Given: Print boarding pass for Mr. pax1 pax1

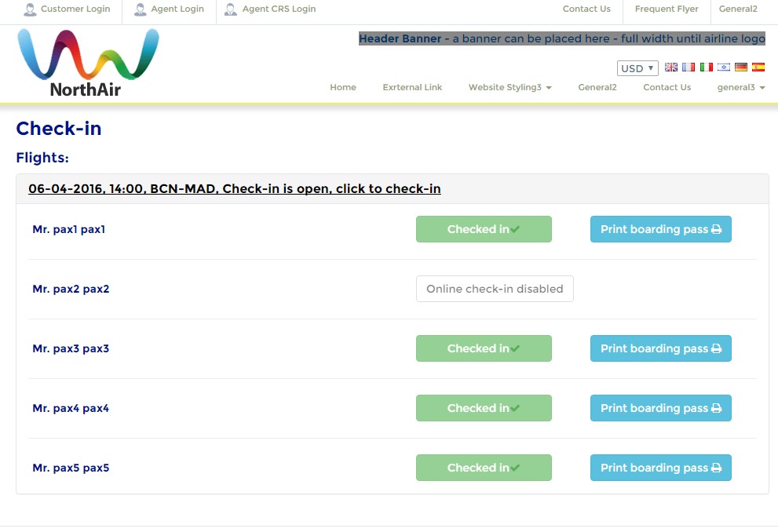Looking at the screenshot, I should [661, 229].
